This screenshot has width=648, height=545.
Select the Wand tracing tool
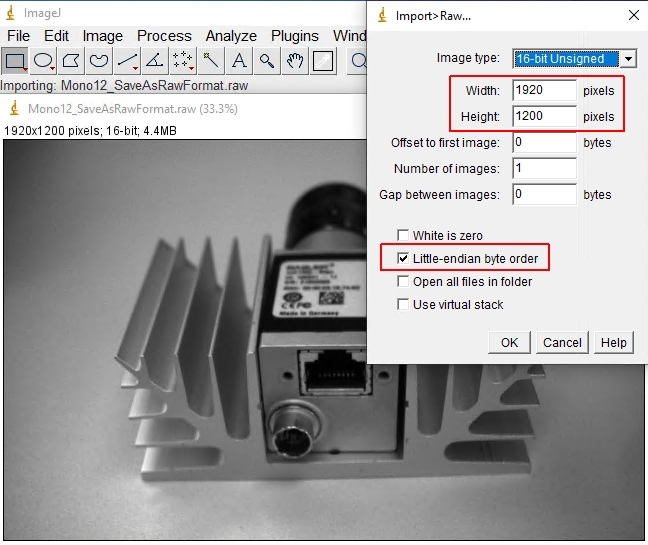pos(211,61)
